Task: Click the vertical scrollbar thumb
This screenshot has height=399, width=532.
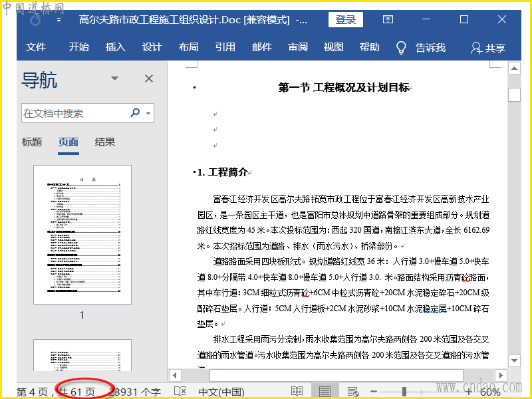Action: coord(514,94)
